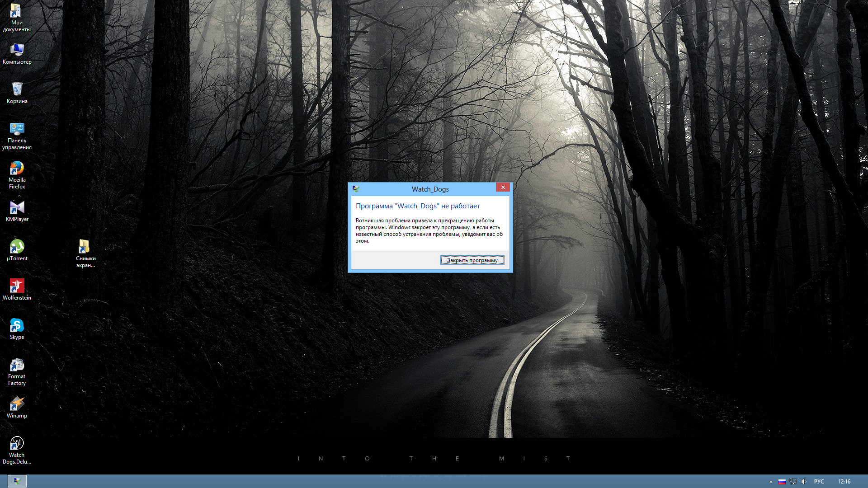Select the Снимки экрана folder icon

[x=85, y=253]
